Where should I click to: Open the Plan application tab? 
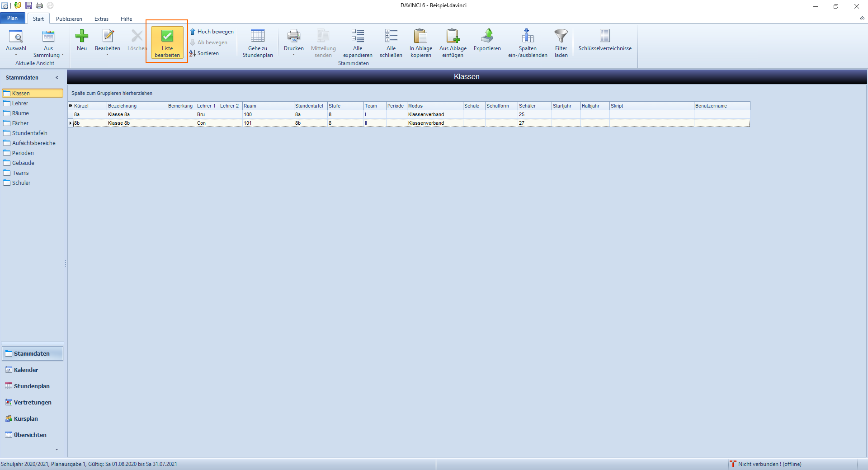pyautogui.click(x=13, y=18)
